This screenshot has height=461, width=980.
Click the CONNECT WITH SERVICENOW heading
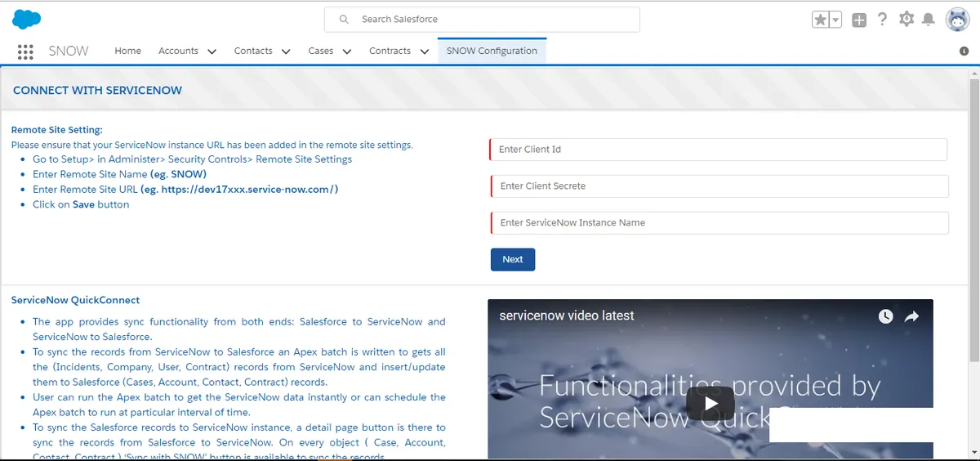[97, 90]
